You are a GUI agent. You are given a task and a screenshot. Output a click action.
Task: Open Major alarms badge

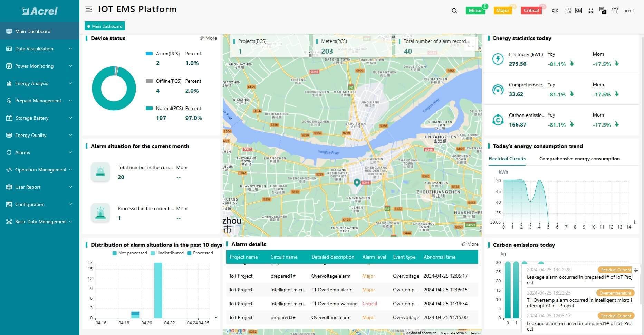click(502, 10)
